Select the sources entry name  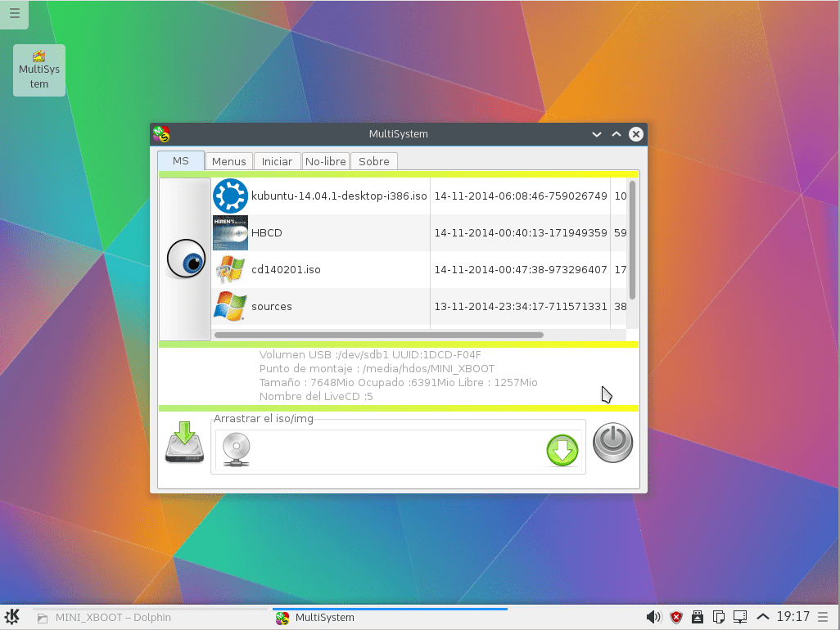272,307
